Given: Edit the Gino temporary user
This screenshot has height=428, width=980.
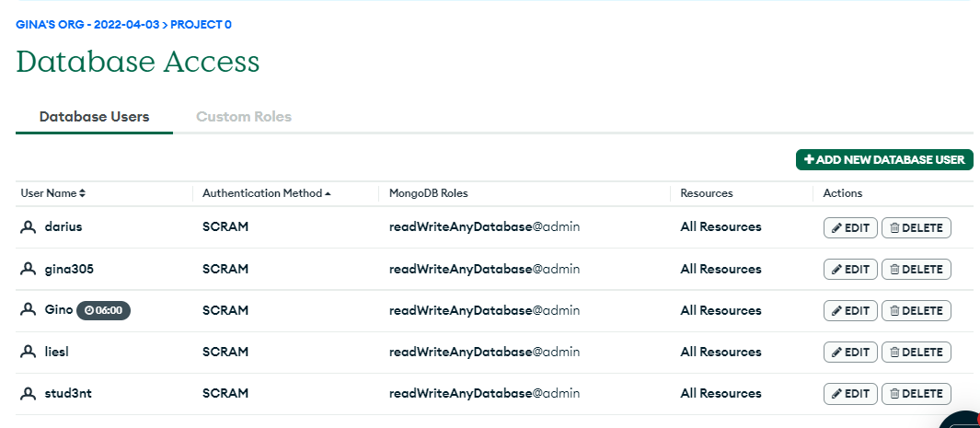Looking at the screenshot, I should tap(850, 310).
